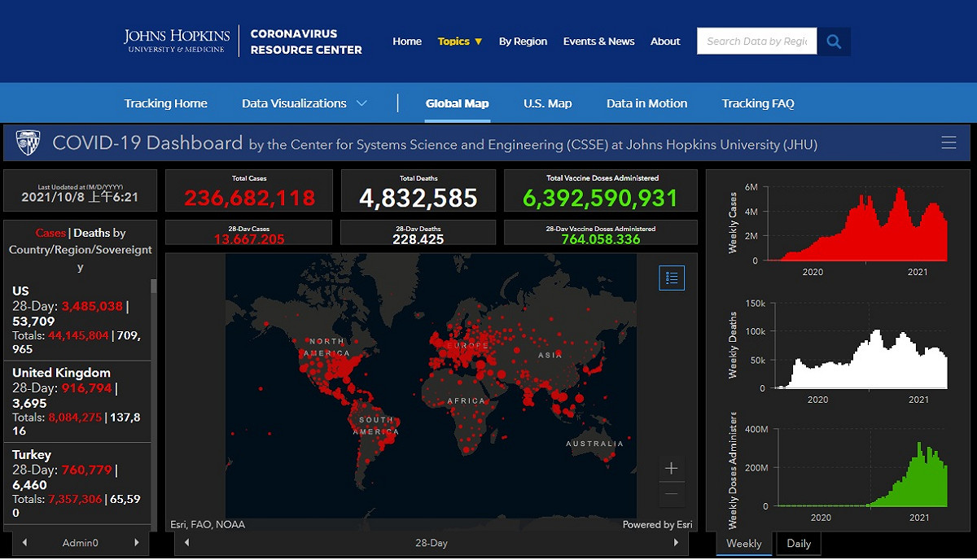Click the Powered by Esri link

pos(657,524)
